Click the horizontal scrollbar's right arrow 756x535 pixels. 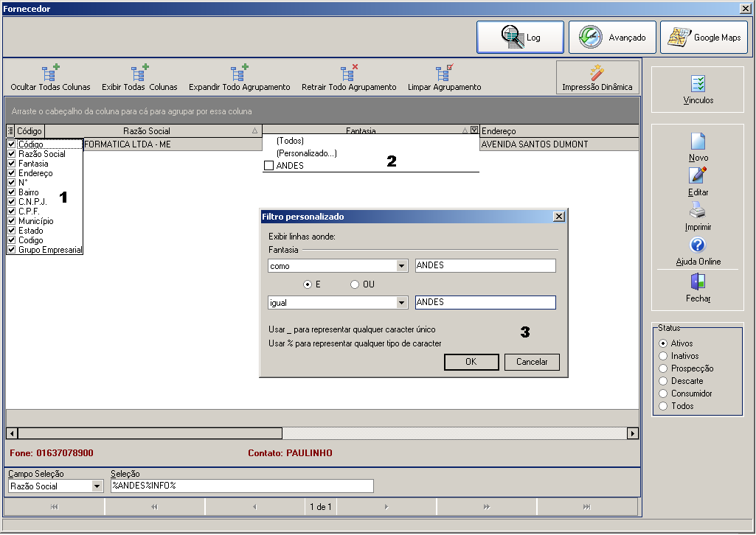point(633,433)
